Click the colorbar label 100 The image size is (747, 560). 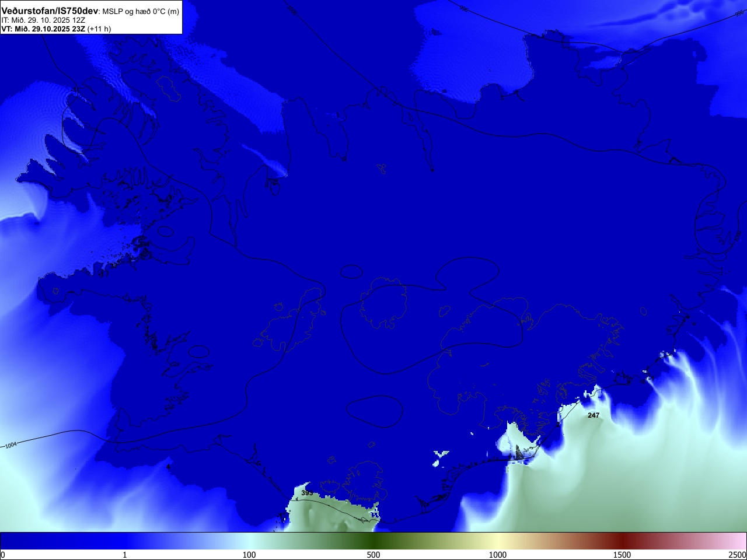[249, 555]
